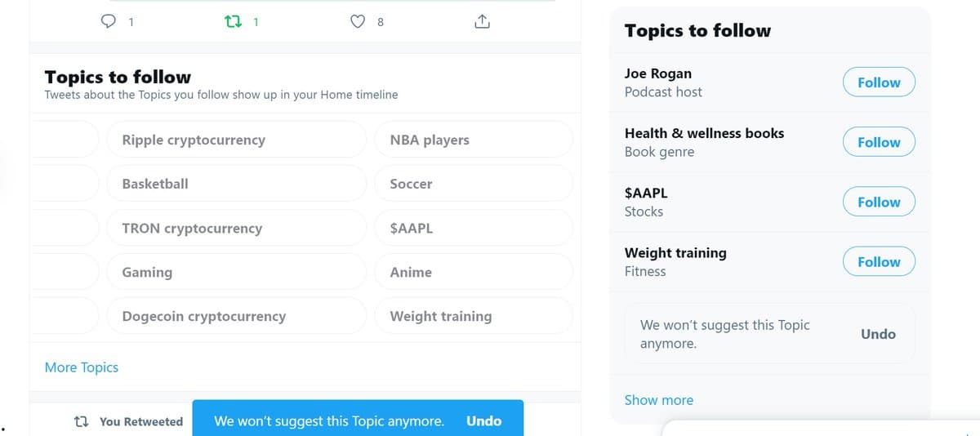Follow the Weight training topic

click(879, 262)
